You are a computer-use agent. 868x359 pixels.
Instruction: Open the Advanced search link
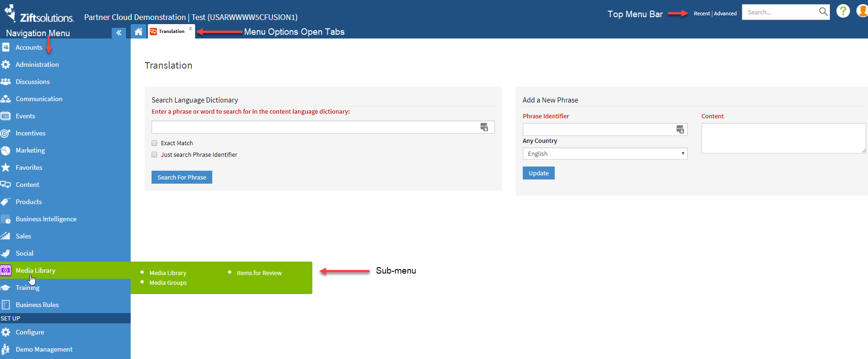(x=725, y=13)
